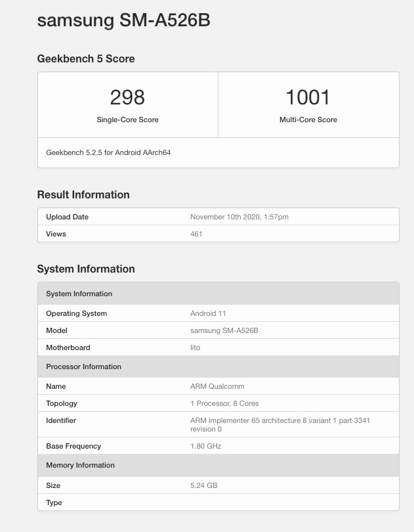Screen dimensions: 414x532
Task: Click the gray System Information table header
Action: pyautogui.click(x=218, y=294)
